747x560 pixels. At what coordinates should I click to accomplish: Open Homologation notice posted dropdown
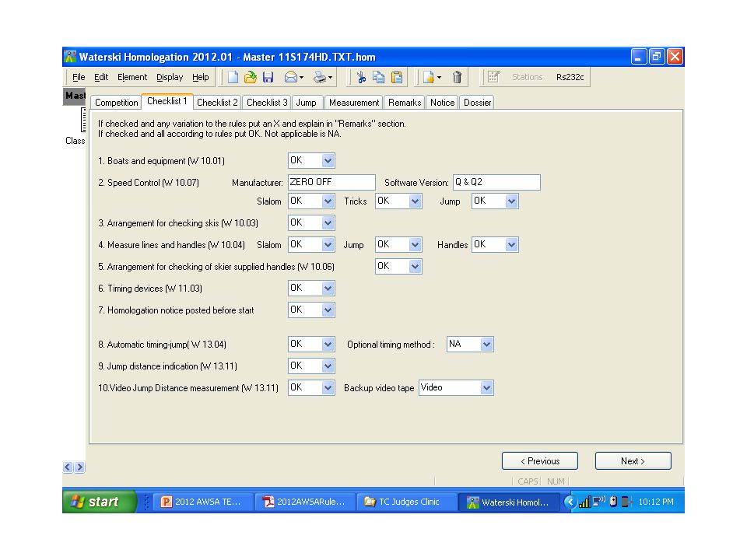pos(328,310)
